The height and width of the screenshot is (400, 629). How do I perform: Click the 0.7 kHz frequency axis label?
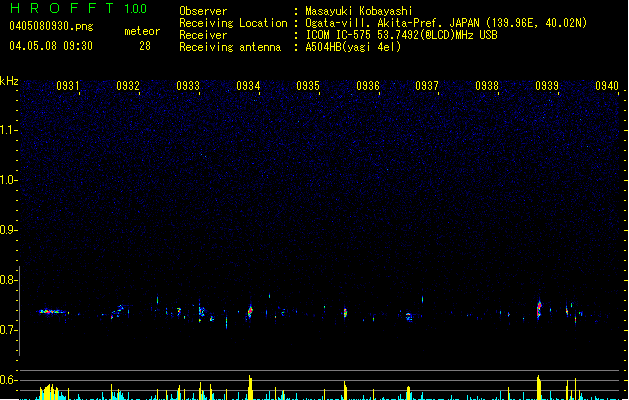click(7, 330)
